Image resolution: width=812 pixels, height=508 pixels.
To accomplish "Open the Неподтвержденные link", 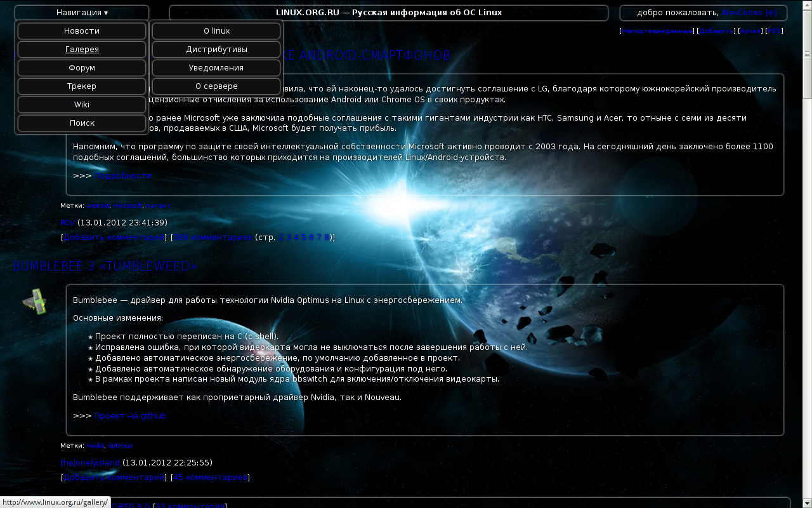I will click(x=657, y=31).
